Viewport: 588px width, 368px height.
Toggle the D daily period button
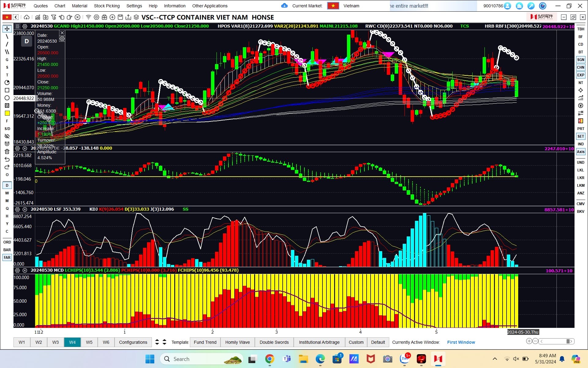coord(7,185)
